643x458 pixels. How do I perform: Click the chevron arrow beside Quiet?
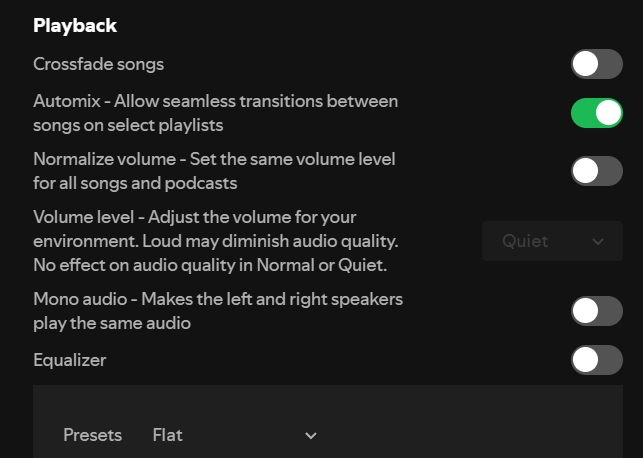point(598,242)
